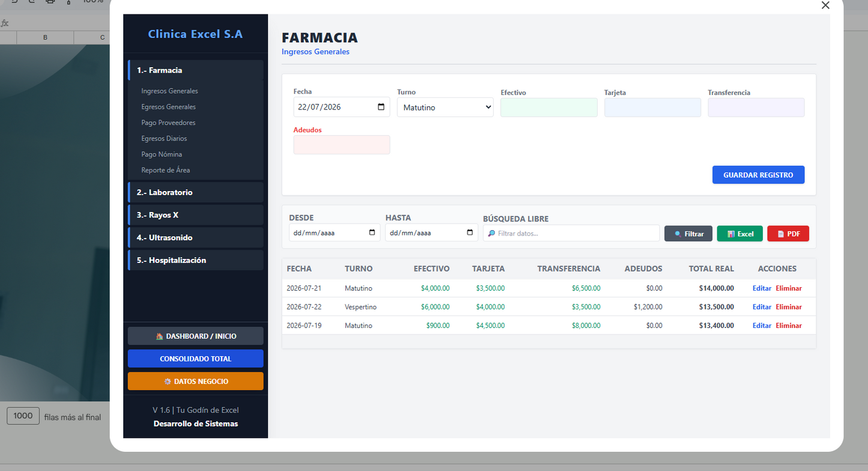Click the Ingresos Generales subtitle under FARMACIA
Screen dimensions: 868x471
coord(315,52)
